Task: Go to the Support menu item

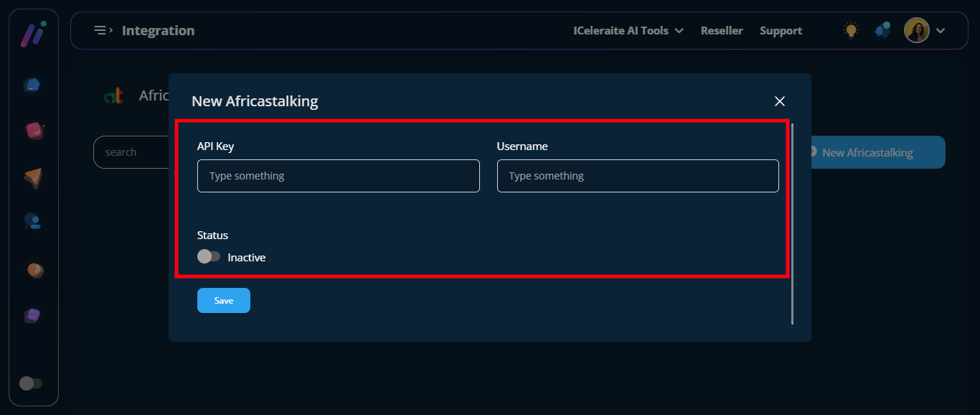Action: 781,31
